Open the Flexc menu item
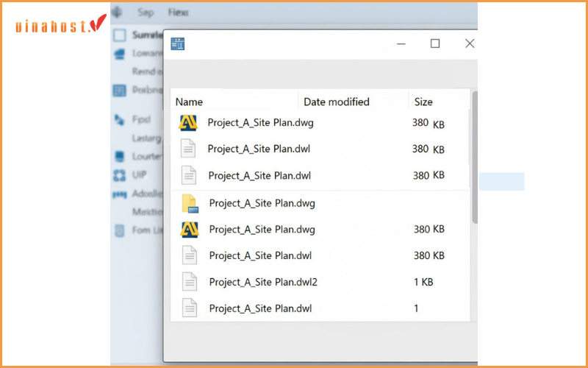Screen dimensions: 588x368 coord(178,13)
